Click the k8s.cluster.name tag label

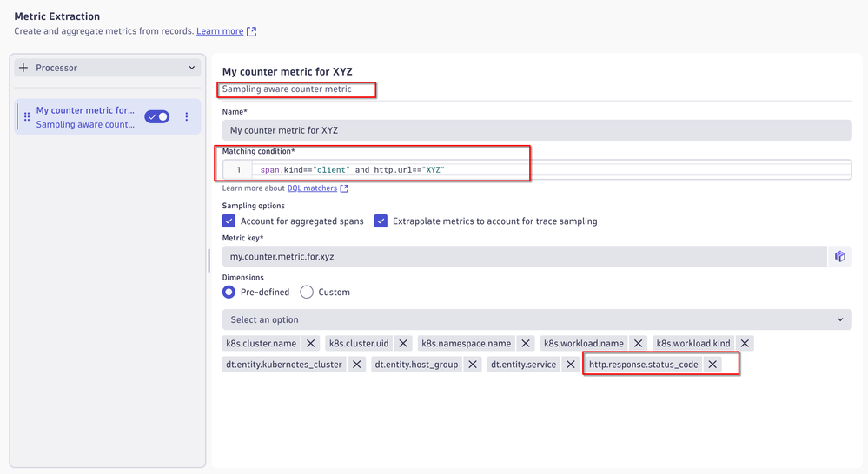point(262,344)
